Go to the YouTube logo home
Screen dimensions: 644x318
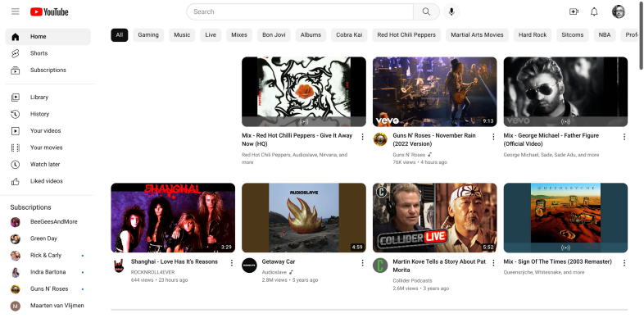click(x=49, y=12)
